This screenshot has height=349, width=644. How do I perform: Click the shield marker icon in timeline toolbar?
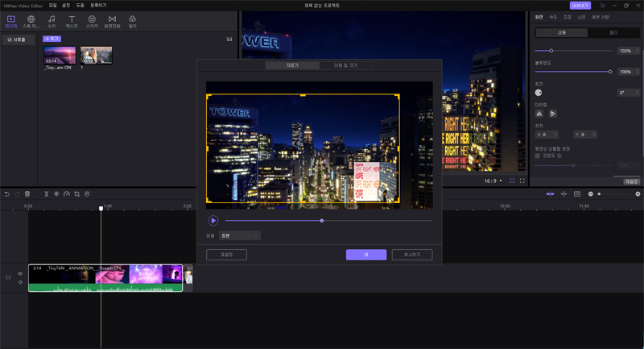pyautogui.click(x=87, y=194)
